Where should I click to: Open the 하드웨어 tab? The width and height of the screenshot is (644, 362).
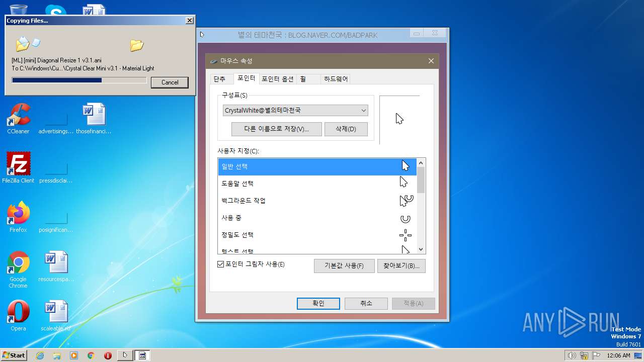pyautogui.click(x=336, y=79)
